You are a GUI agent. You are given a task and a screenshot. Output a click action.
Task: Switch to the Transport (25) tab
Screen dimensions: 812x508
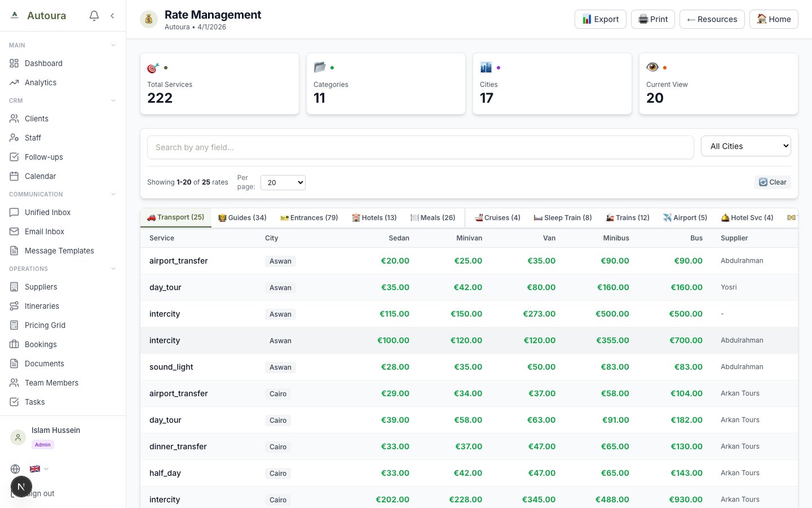click(x=176, y=217)
